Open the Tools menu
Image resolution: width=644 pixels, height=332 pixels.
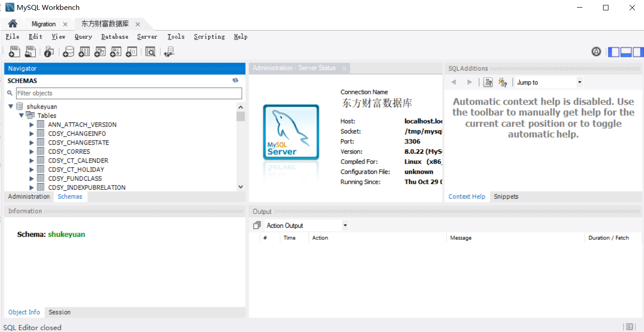coord(176,36)
